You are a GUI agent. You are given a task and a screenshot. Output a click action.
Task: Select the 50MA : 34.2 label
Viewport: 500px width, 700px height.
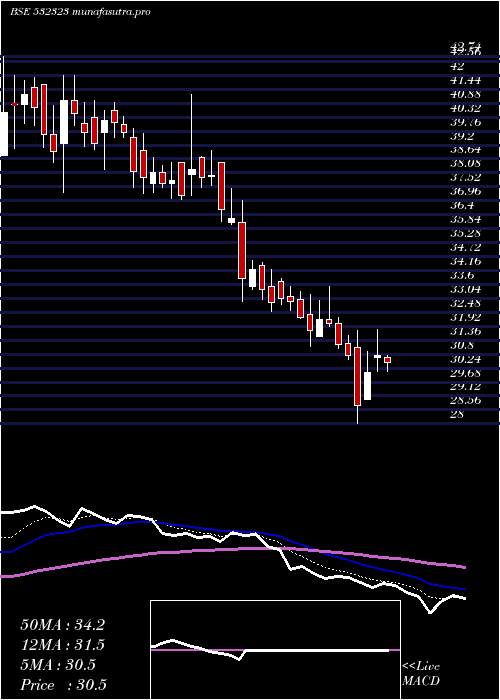pyautogui.click(x=62, y=625)
